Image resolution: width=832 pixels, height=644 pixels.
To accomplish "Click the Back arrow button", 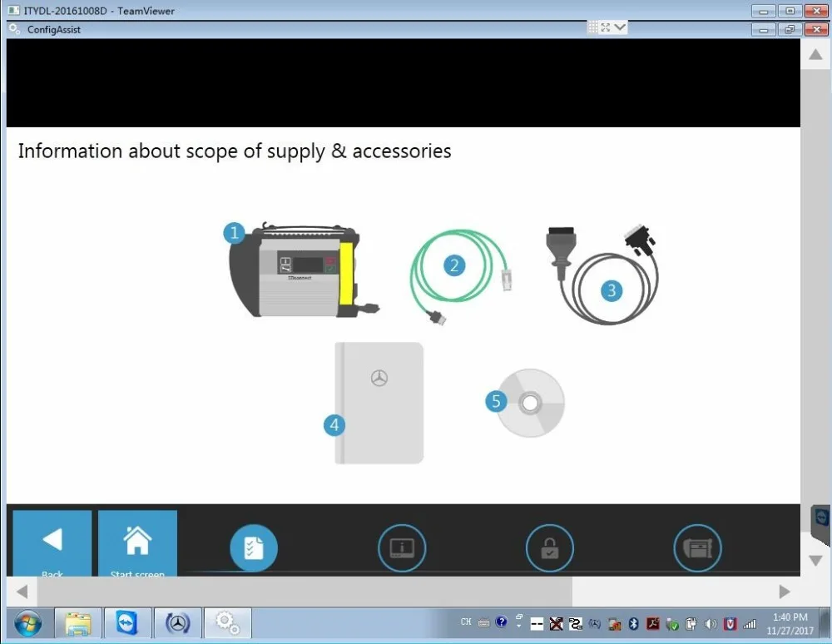I will [52, 543].
